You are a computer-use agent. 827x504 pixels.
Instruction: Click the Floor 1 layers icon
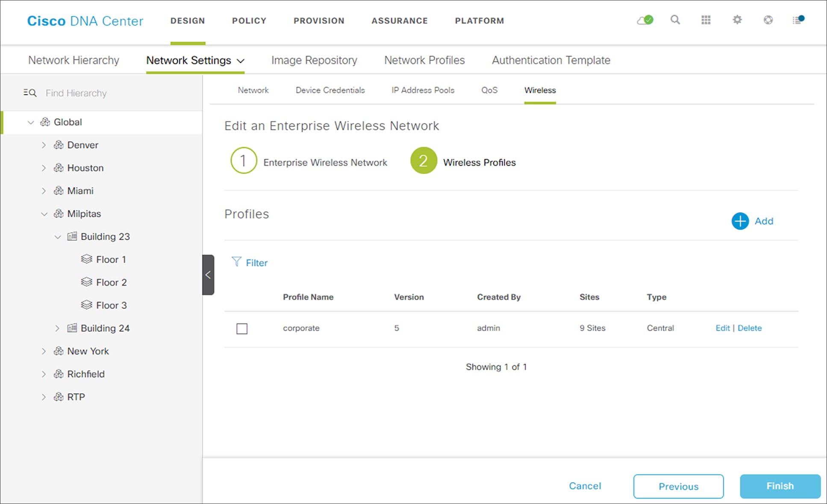pyautogui.click(x=86, y=259)
